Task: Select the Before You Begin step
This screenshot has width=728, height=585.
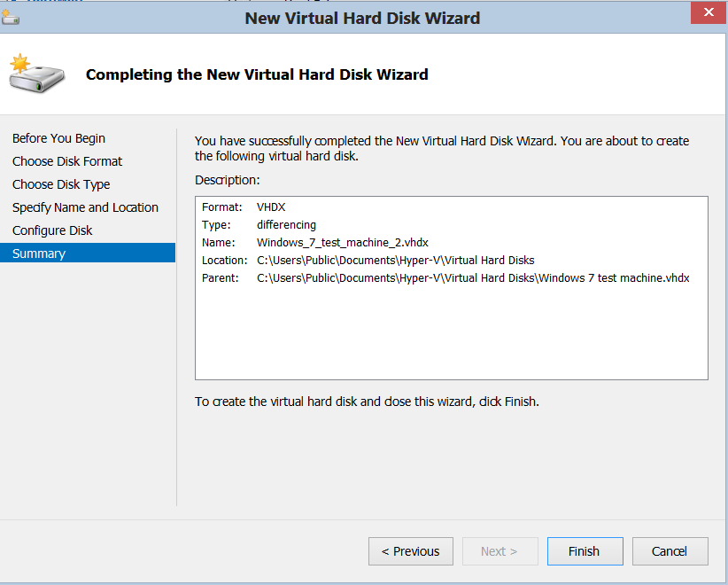Action: 58,138
